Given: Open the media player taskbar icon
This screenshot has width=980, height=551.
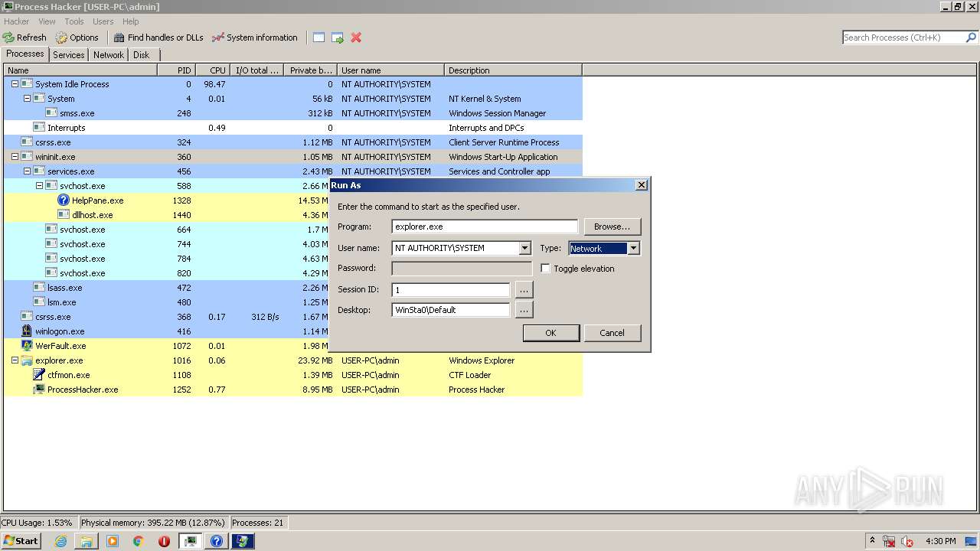Looking at the screenshot, I should click(113, 541).
